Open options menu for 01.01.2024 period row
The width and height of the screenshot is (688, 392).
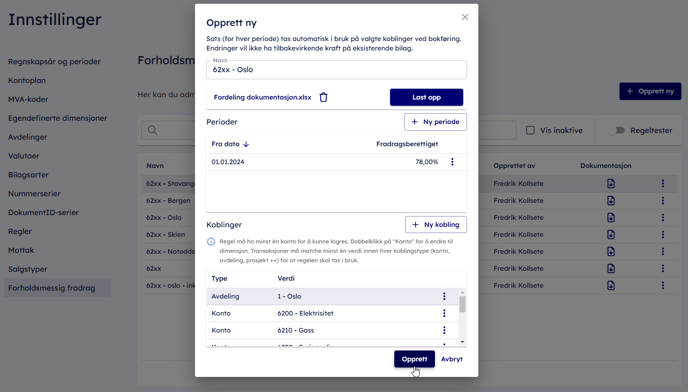coord(452,162)
